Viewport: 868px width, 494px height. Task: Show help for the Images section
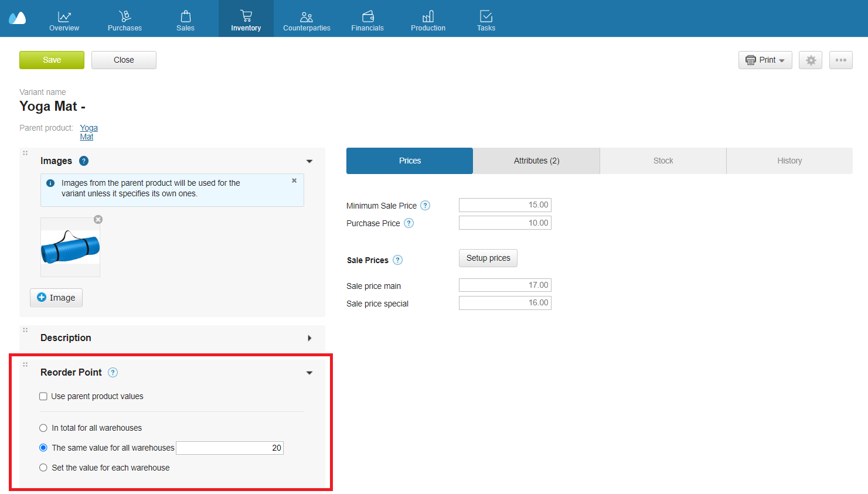(84, 161)
